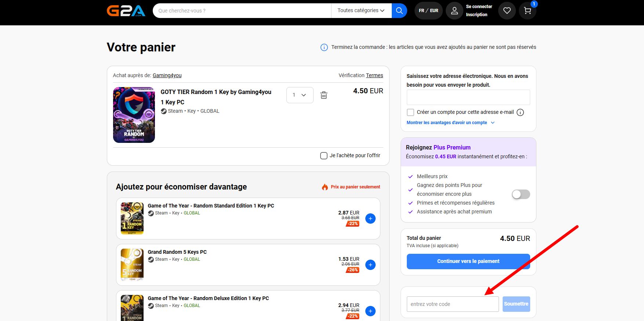Open the FR / EUR language and currency selector
644x321 pixels.
coord(428,11)
